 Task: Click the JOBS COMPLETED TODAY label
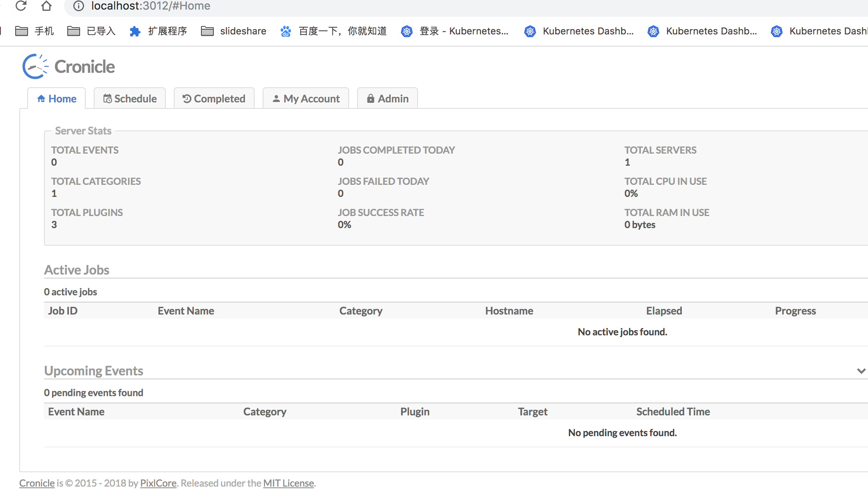coord(396,150)
